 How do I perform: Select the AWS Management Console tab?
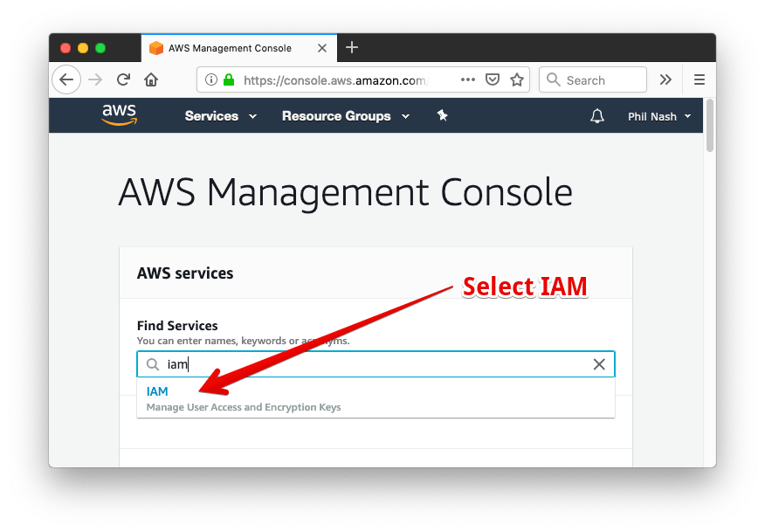pyautogui.click(x=239, y=48)
